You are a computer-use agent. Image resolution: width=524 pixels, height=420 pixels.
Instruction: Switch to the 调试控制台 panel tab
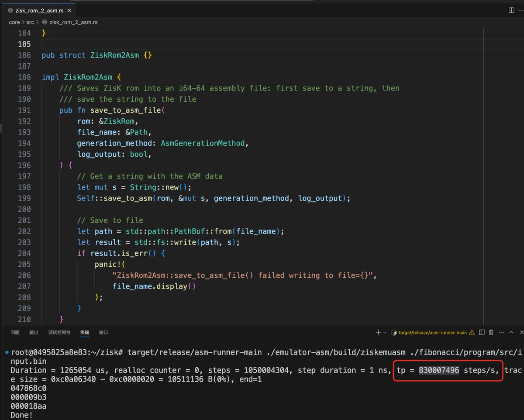click(x=59, y=332)
